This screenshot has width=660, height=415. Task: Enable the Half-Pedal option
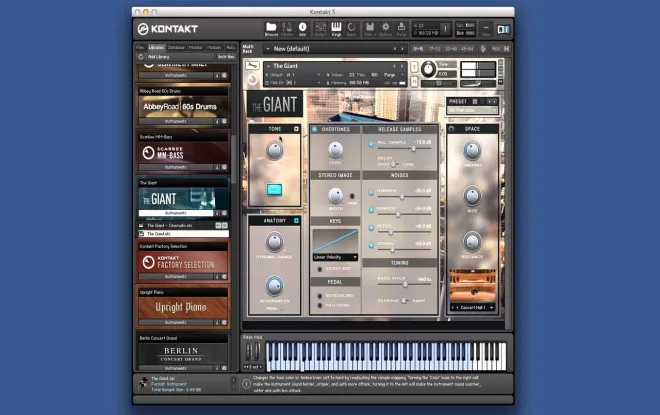click(x=319, y=305)
